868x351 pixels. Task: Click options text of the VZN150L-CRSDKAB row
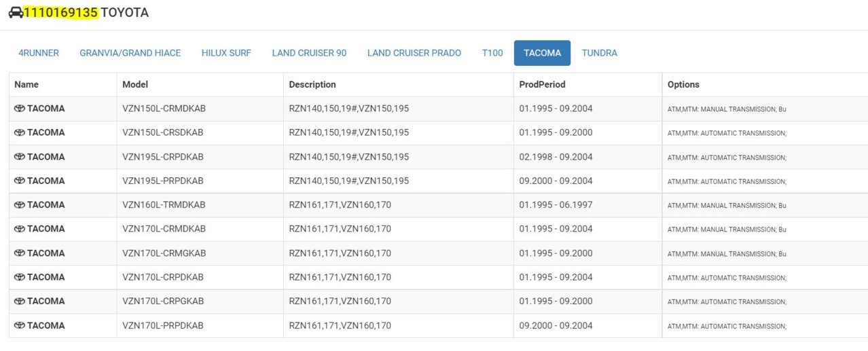coord(727,133)
